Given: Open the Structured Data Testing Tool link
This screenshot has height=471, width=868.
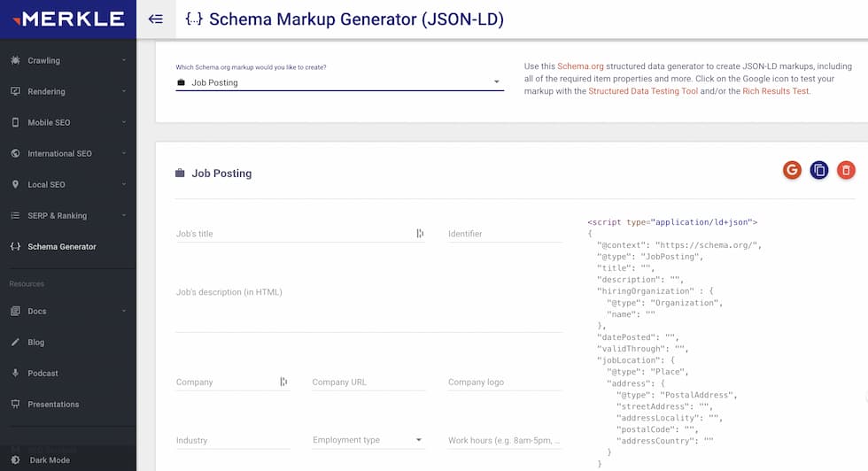Looking at the screenshot, I should pyautogui.click(x=642, y=90).
